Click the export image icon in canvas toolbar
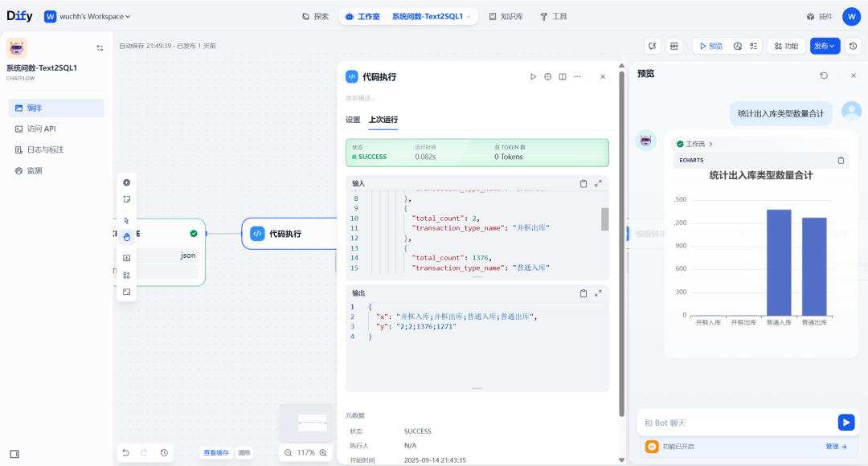 (127, 258)
